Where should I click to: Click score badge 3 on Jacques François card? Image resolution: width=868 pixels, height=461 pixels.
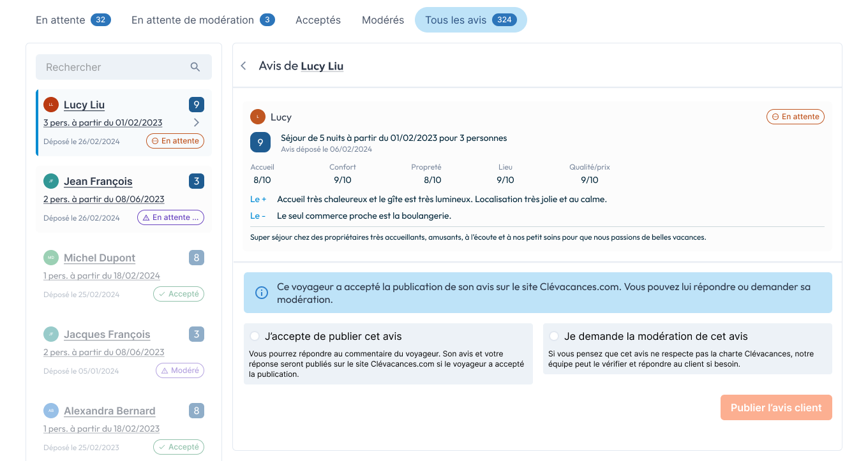click(x=197, y=334)
